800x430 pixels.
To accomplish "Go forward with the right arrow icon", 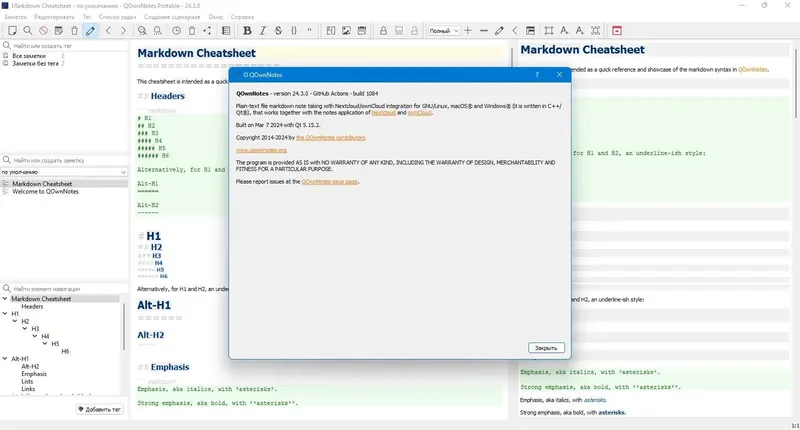I will [x=123, y=31].
